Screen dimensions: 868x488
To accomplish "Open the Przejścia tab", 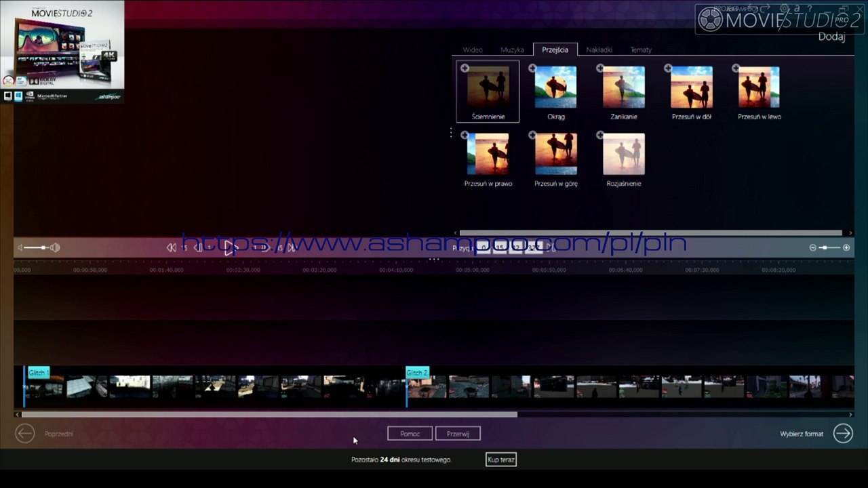I will [x=555, y=49].
